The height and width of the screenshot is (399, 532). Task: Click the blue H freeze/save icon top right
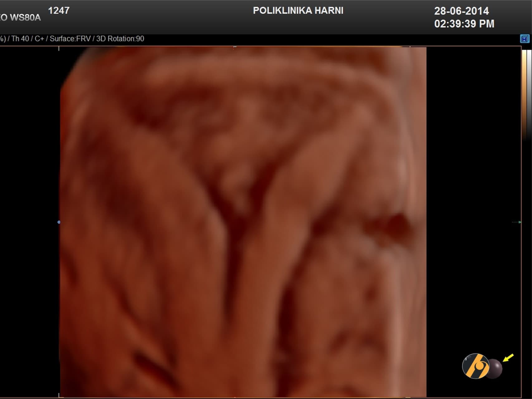point(524,39)
